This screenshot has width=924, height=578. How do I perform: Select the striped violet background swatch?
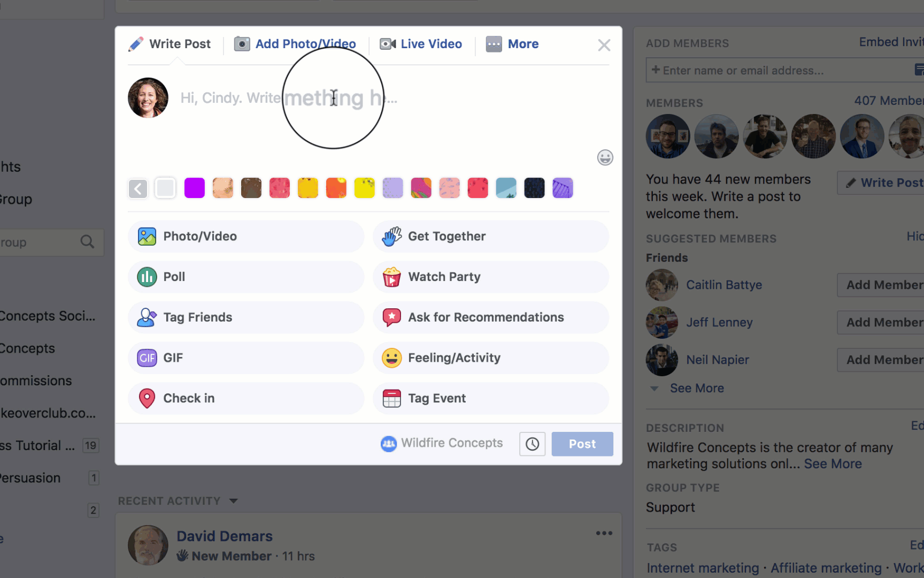(563, 188)
